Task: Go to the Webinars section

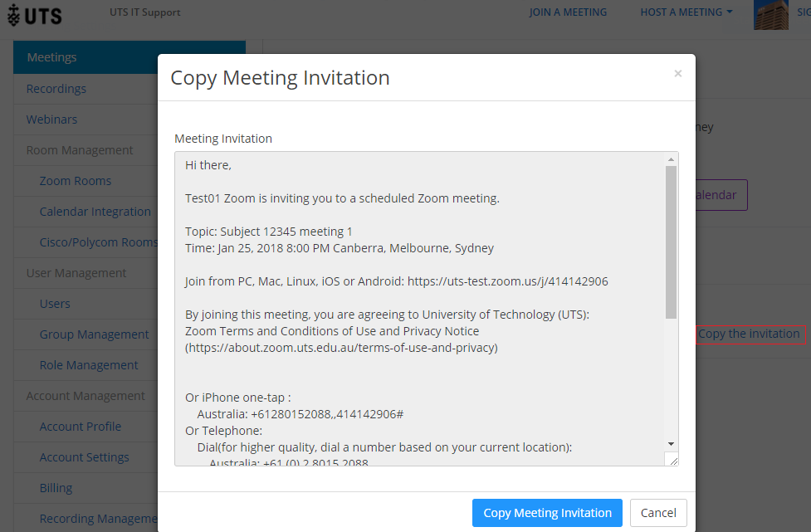Action: [x=51, y=120]
